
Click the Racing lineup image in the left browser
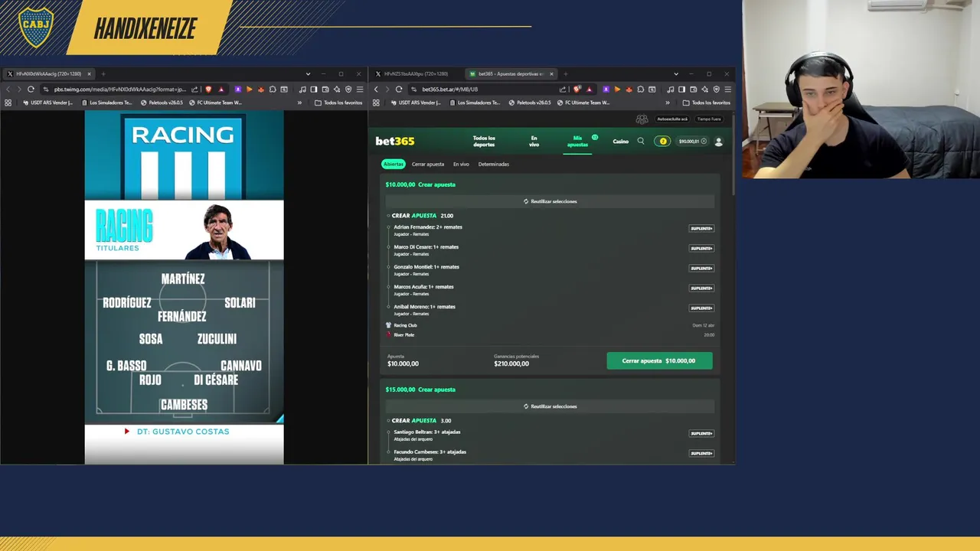point(184,287)
